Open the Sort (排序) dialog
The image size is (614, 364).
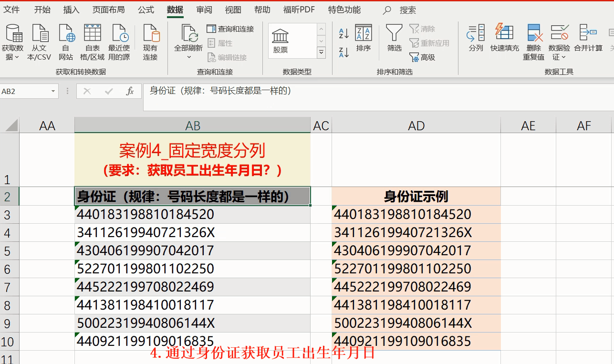coord(364,38)
